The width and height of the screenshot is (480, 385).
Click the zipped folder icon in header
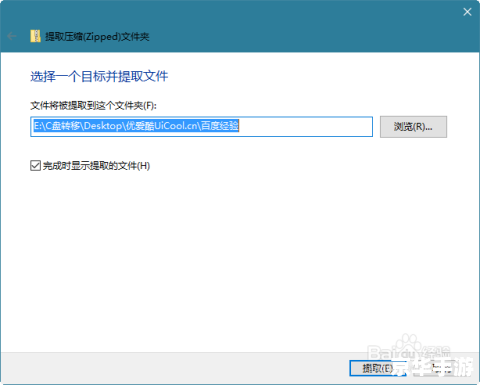click(35, 36)
